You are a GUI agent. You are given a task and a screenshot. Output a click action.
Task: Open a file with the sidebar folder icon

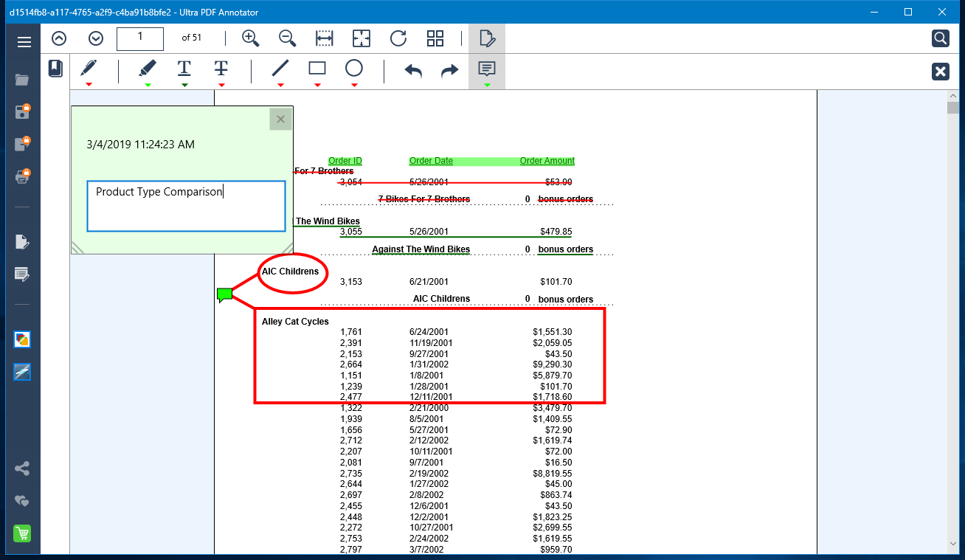(22, 80)
